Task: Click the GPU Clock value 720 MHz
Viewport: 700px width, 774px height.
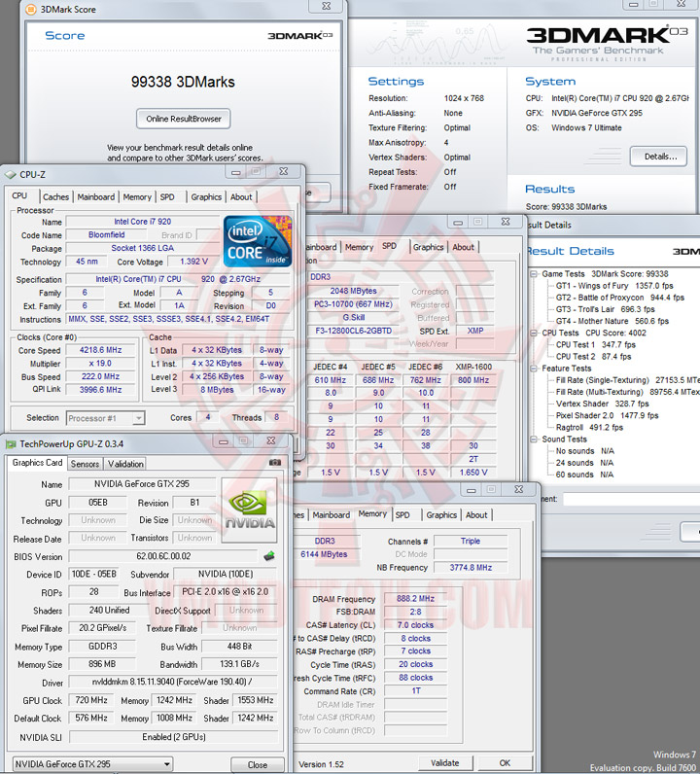Action: click(x=91, y=700)
